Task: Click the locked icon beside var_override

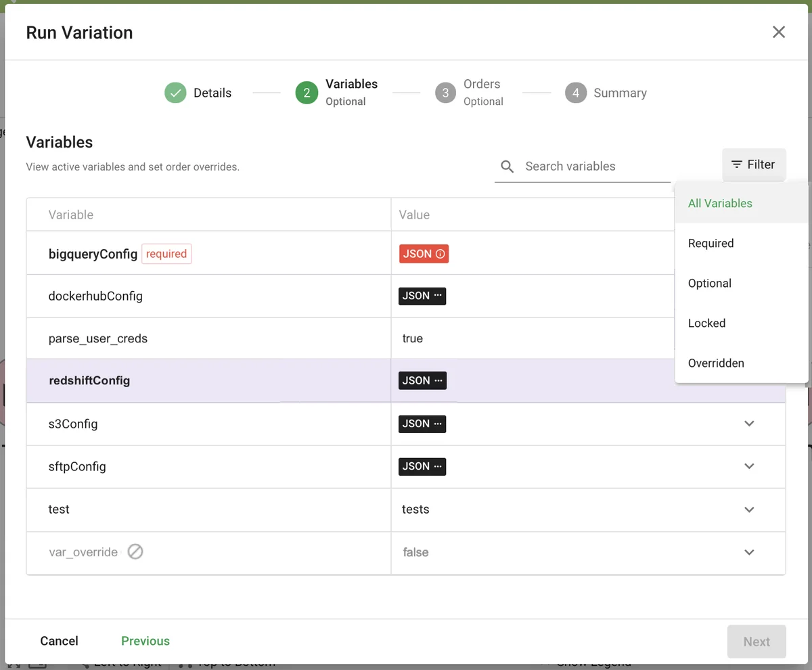Action: pos(135,552)
